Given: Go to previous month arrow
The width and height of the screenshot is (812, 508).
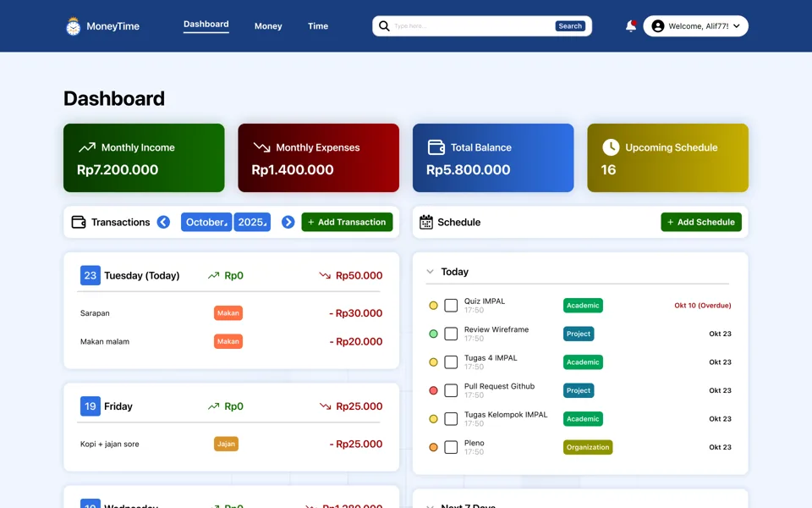Looking at the screenshot, I should (163, 222).
